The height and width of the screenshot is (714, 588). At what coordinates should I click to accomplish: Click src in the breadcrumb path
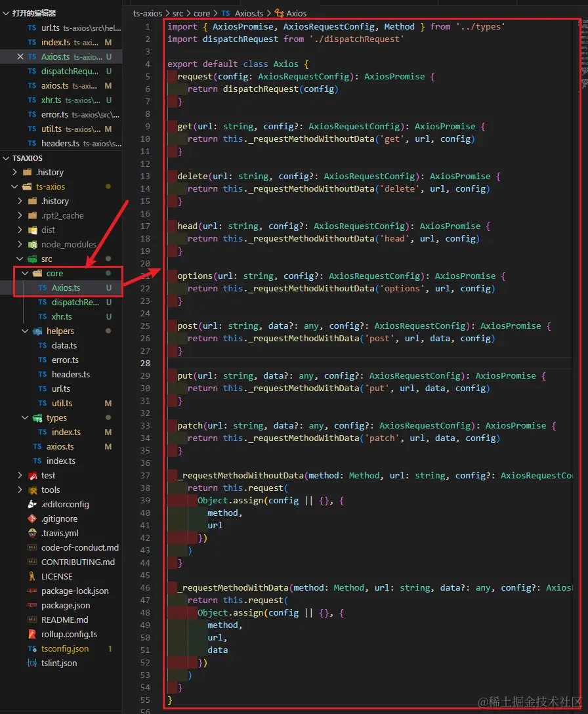178,13
